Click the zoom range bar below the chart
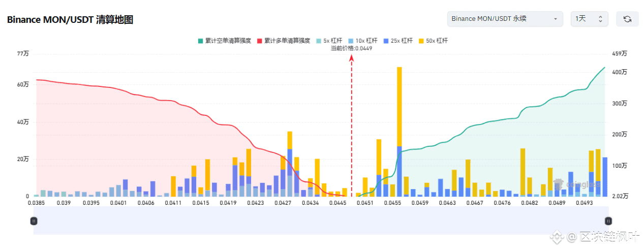This screenshot has width=644, height=250. (321, 221)
